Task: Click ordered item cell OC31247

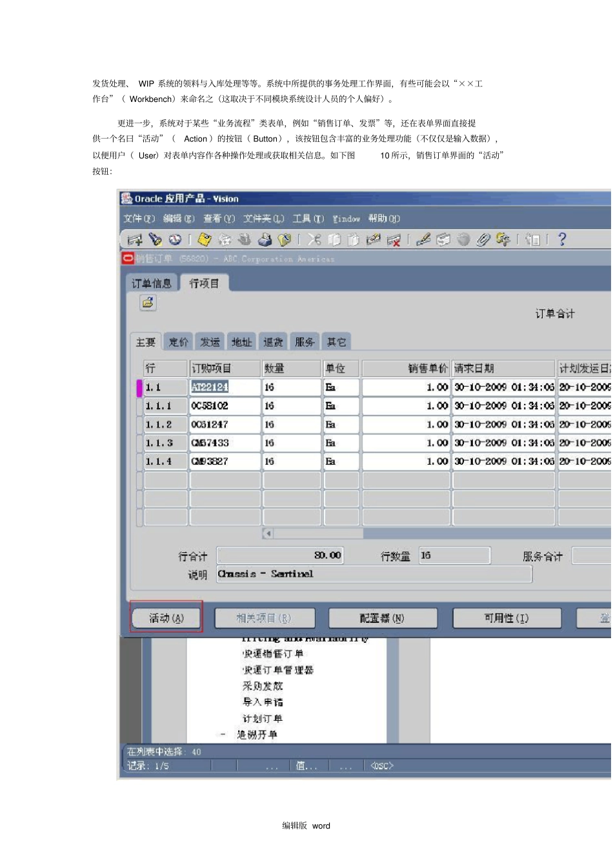Action: pos(225,425)
